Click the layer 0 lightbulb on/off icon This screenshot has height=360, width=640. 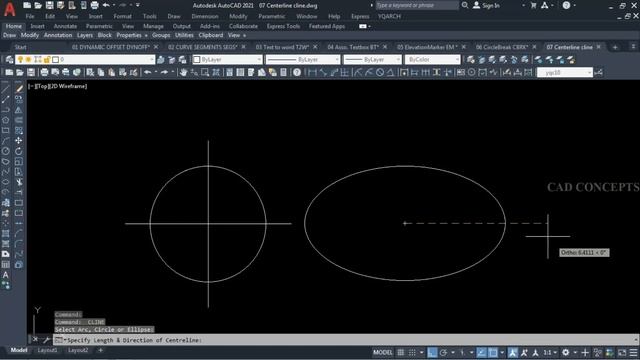coord(20,60)
